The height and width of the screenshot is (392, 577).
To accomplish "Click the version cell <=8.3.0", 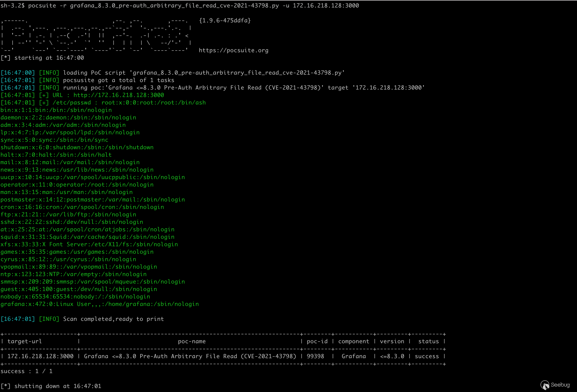I will coord(392,356).
